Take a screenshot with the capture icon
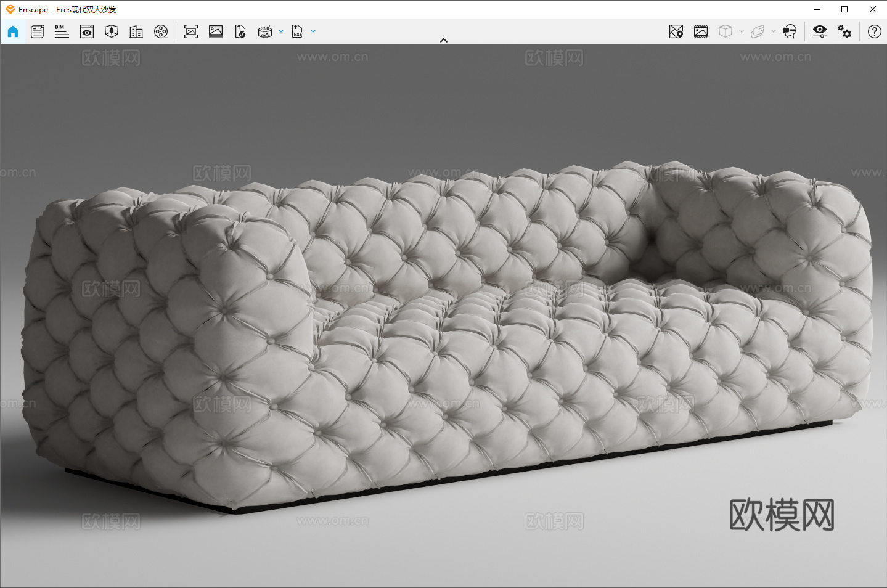The image size is (887, 588). pos(191,31)
